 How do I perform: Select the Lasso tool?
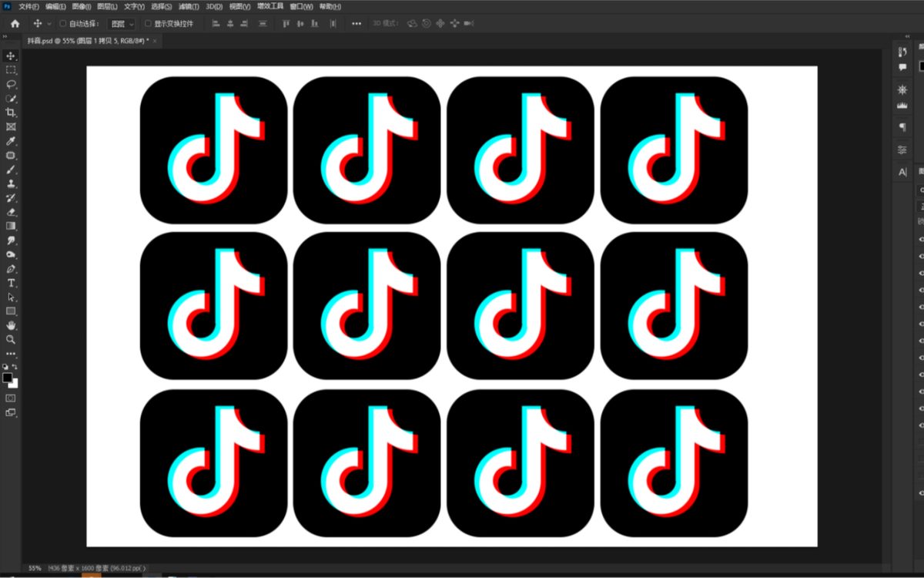pyautogui.click(x=11, y=84)
